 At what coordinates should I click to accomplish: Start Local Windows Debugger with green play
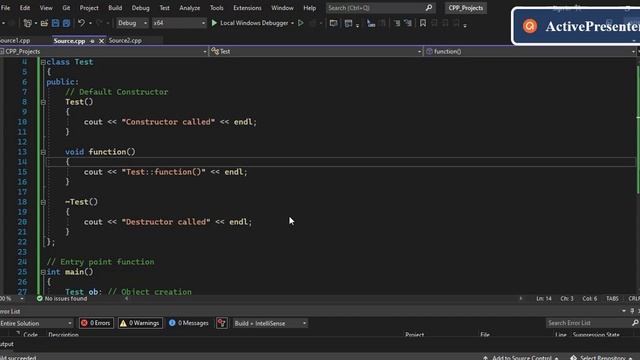click(214, 23)
